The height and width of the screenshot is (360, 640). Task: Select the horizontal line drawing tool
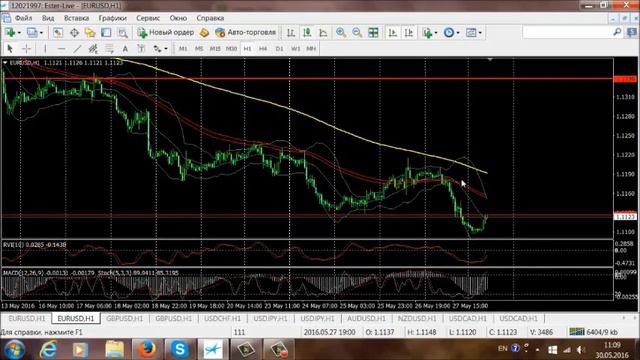(61, 49)
